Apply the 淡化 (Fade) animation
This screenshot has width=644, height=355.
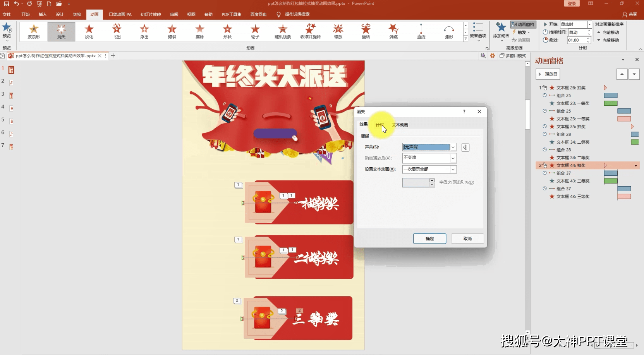click(89, 32)
